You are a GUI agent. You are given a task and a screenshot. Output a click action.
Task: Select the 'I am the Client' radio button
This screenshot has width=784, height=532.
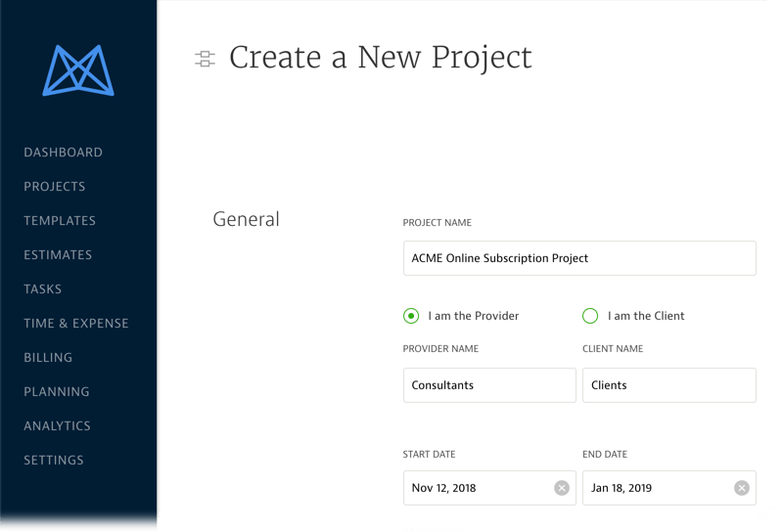coord(590,316)
